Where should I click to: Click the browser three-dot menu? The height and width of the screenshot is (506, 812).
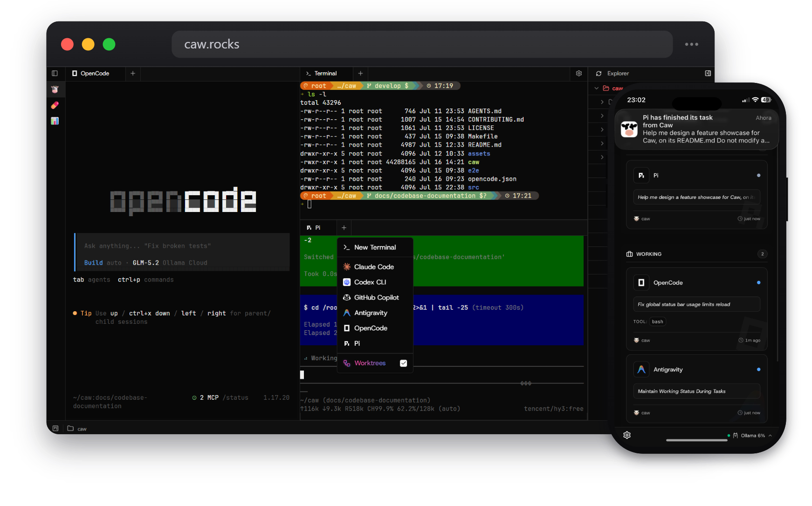pos(691,44)
